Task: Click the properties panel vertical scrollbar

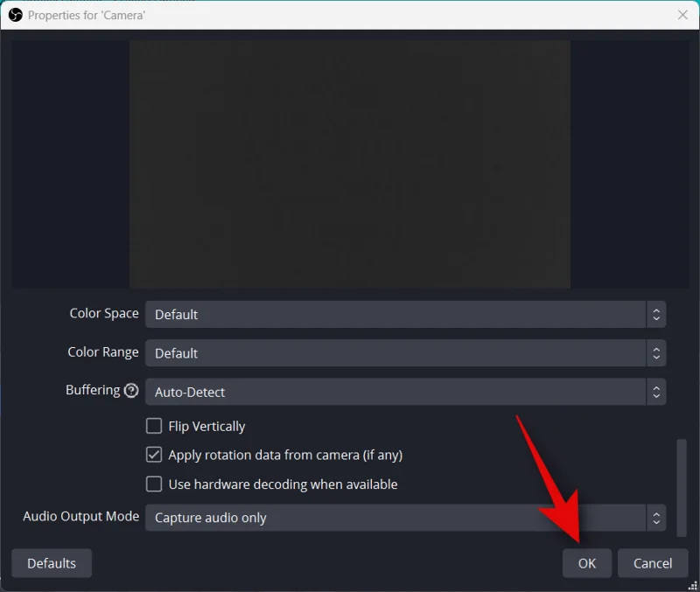Action: pyautogui.click(x=682, y=488)
